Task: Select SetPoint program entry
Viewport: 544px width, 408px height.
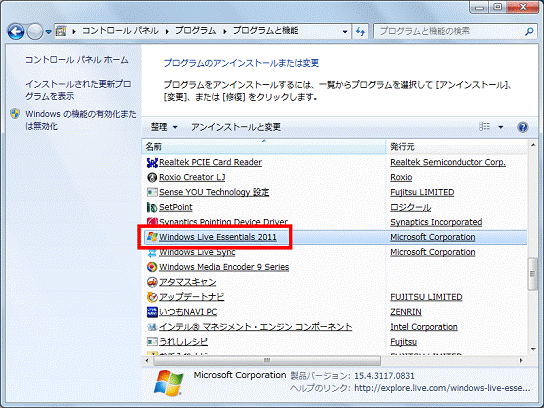Action: [176, 207]
